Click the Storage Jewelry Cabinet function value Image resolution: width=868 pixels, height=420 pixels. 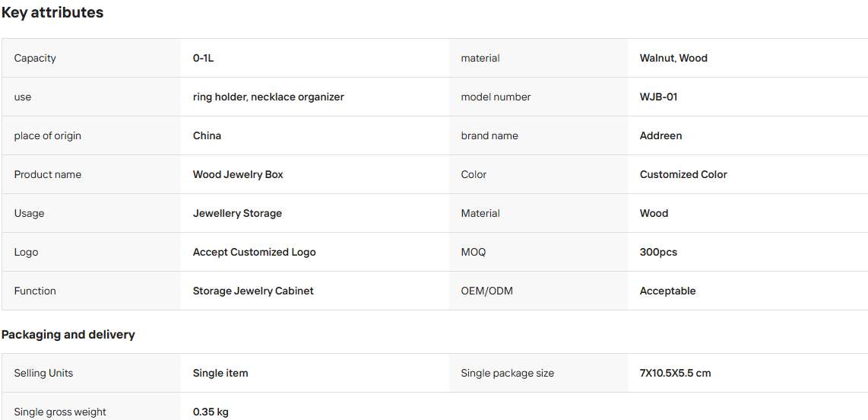(x=253, y=291)
